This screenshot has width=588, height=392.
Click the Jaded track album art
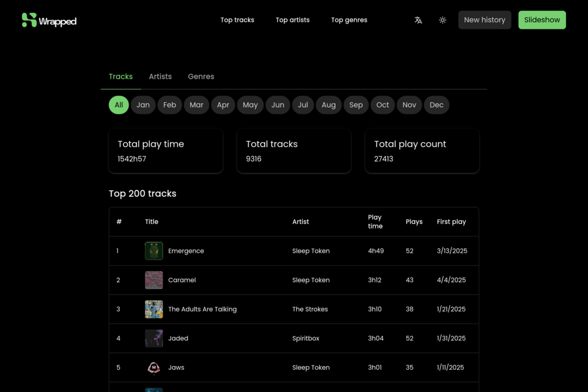tap(154, 339)
